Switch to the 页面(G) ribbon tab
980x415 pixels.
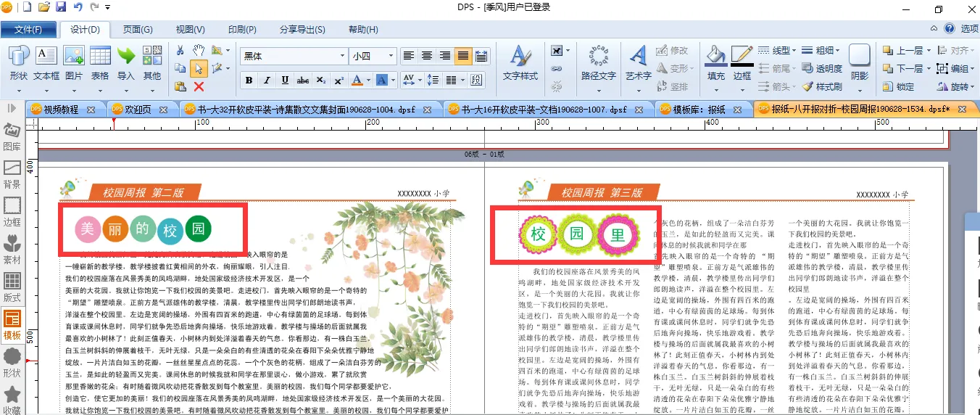coord(138,30)
